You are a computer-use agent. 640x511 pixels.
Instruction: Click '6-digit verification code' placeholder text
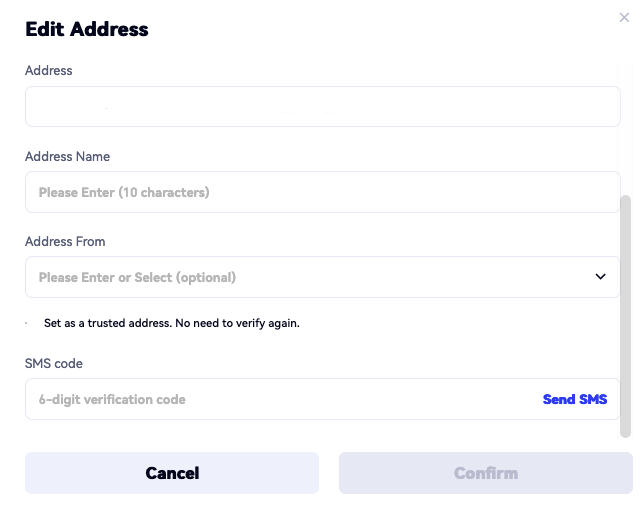(x=112, y=399)
